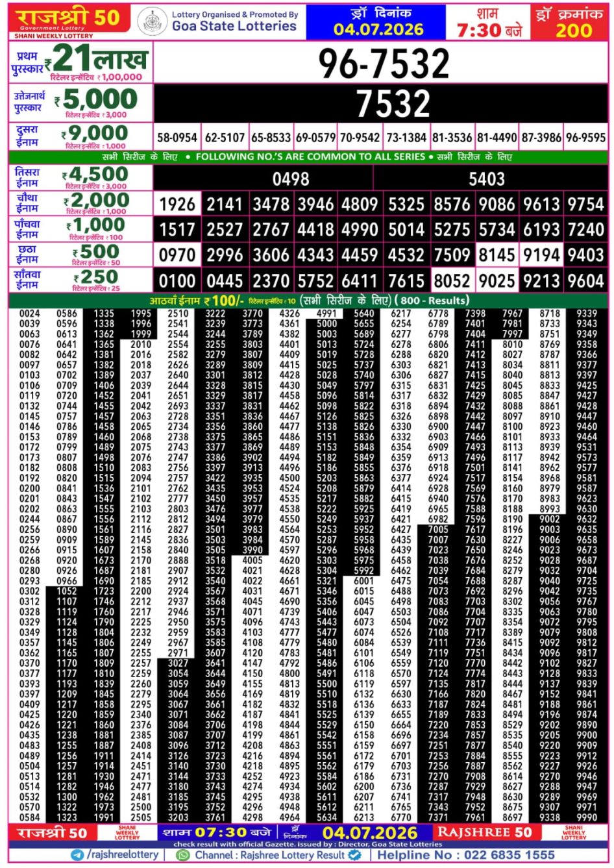Select eighth prize number 0024

[29, 314]
